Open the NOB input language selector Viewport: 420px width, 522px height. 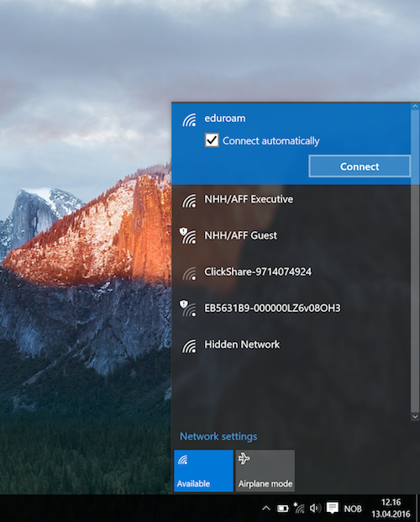[x=353, y=509]
